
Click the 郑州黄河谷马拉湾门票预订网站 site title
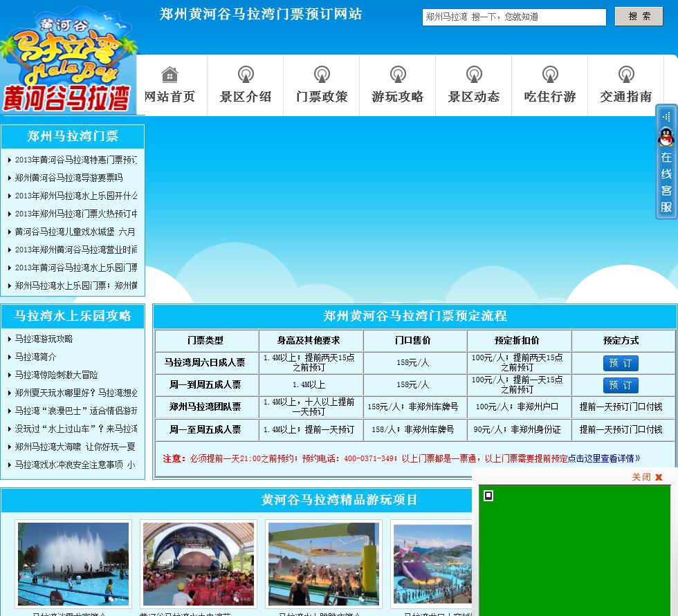pos(261,15)
